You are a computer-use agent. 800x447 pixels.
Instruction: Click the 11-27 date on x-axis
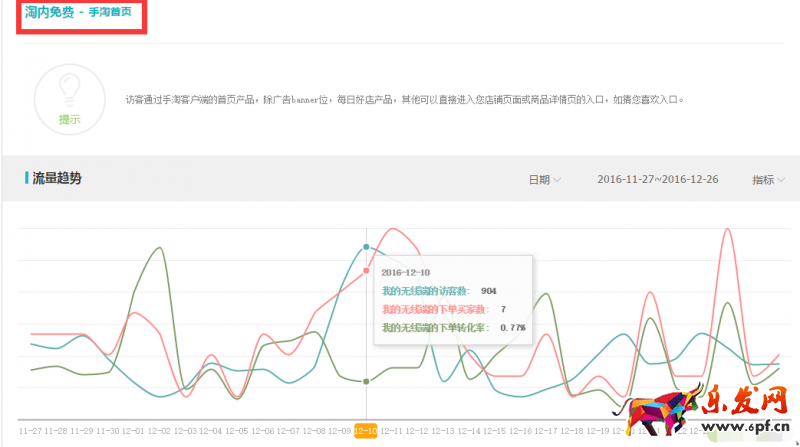click(x=30, y=430)
